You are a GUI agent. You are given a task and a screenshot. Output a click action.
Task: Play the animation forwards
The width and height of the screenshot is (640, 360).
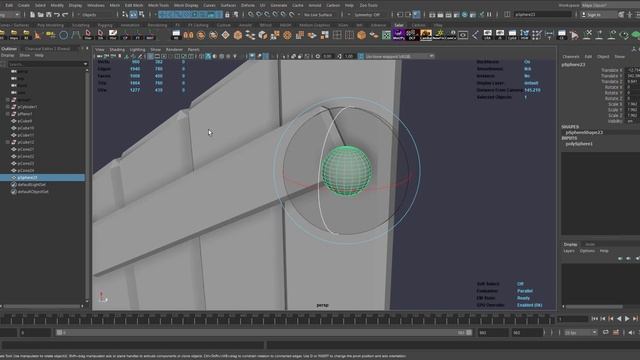coord(627,318)
